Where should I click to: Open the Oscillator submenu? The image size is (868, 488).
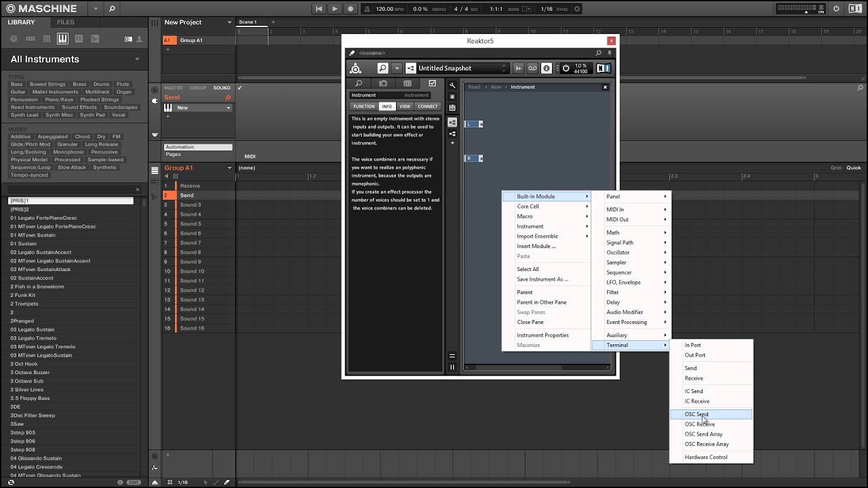[x=630, y=252]
